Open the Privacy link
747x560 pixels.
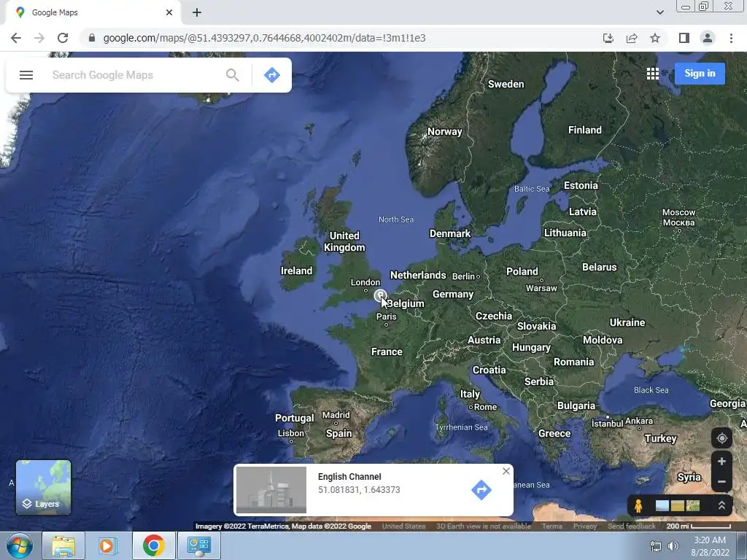(585, 526)
